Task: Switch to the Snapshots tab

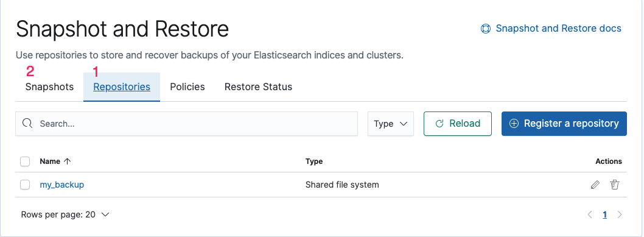Action: point(50,87)
